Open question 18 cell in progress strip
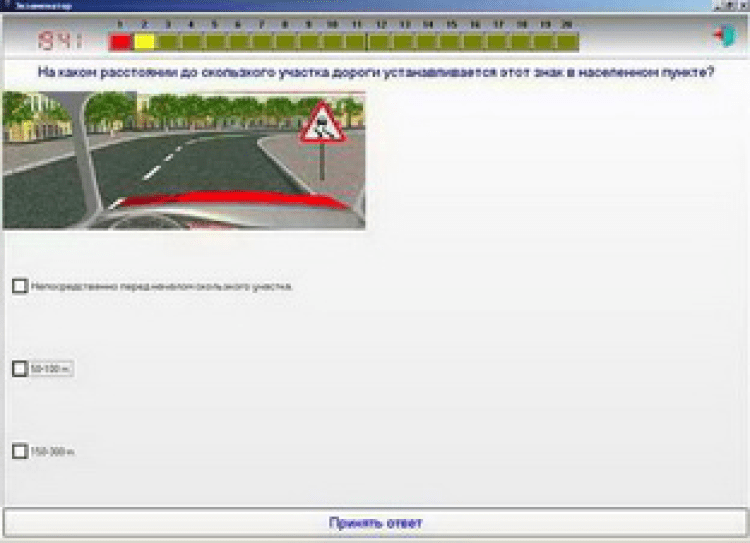 [520, 42]
